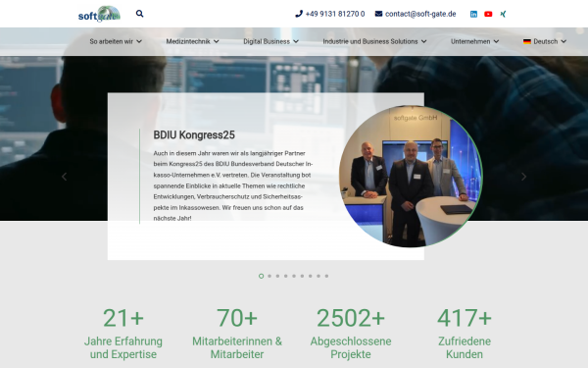Click the circular trade booth photo

pos(411,177)
